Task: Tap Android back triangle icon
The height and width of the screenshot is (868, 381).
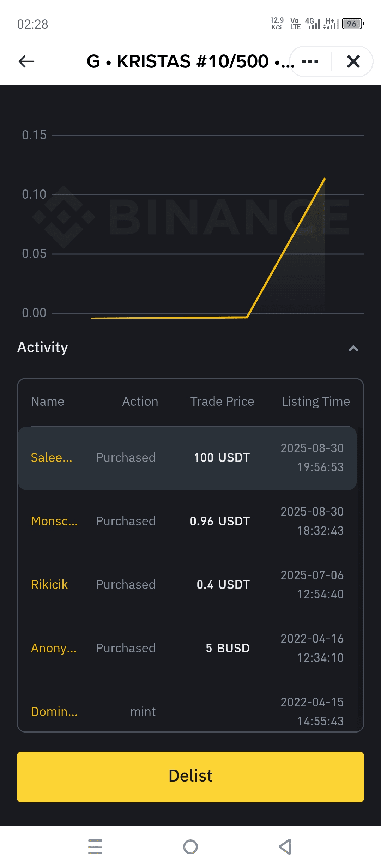Action: pos(285,847)
